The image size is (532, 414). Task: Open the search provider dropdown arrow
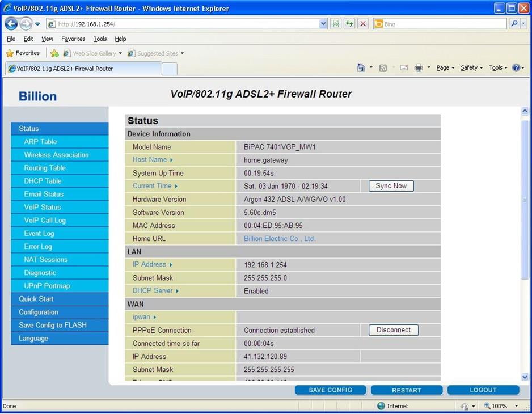[x=523, y=24]
